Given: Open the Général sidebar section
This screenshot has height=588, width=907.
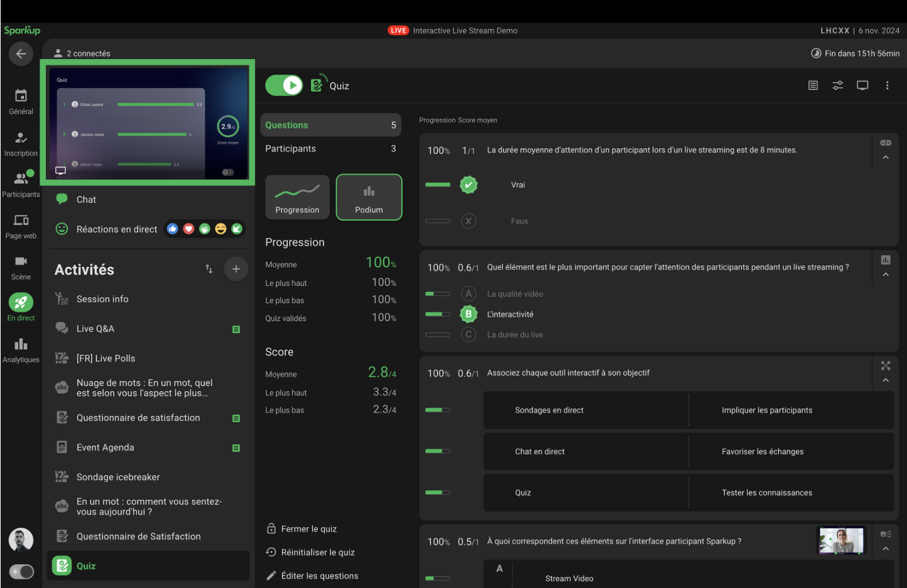Looking at the screenshot, I should click(21, 102).
